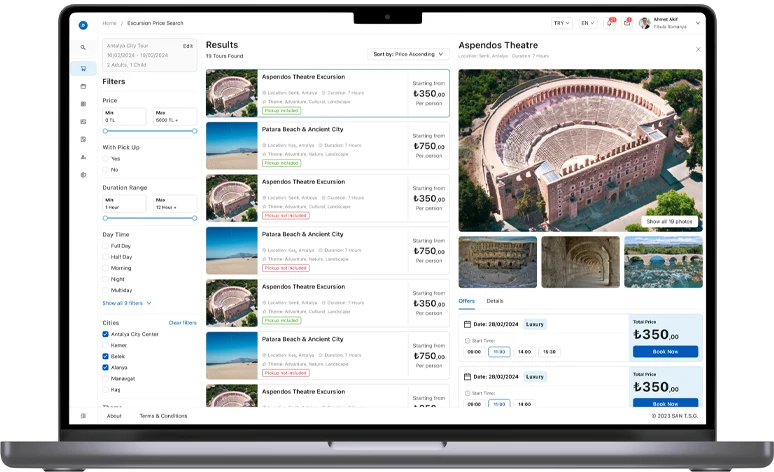Screen dimensions: 774x472
Task: Click the search magnifier icon in sidebar
Action: pos(83,48)
